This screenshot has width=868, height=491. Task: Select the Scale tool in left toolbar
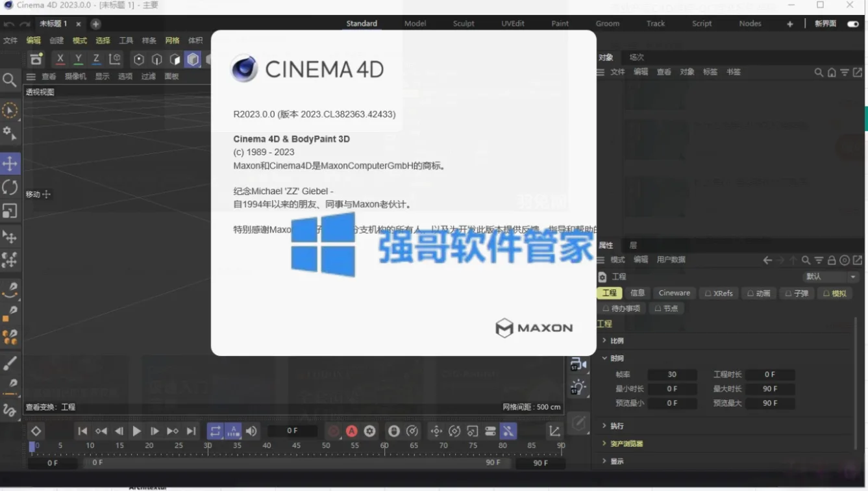tap(10, 211)
